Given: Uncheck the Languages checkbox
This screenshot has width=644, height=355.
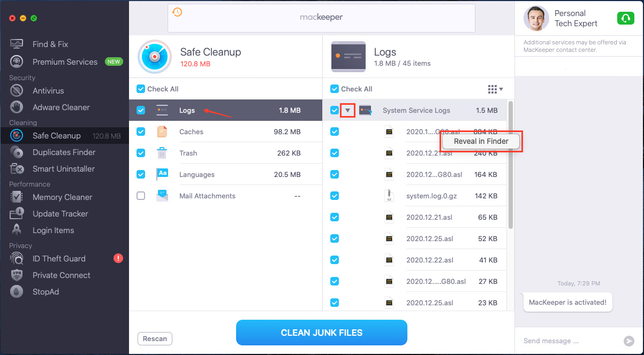Looking at the screenshot, I should [141, 174].
